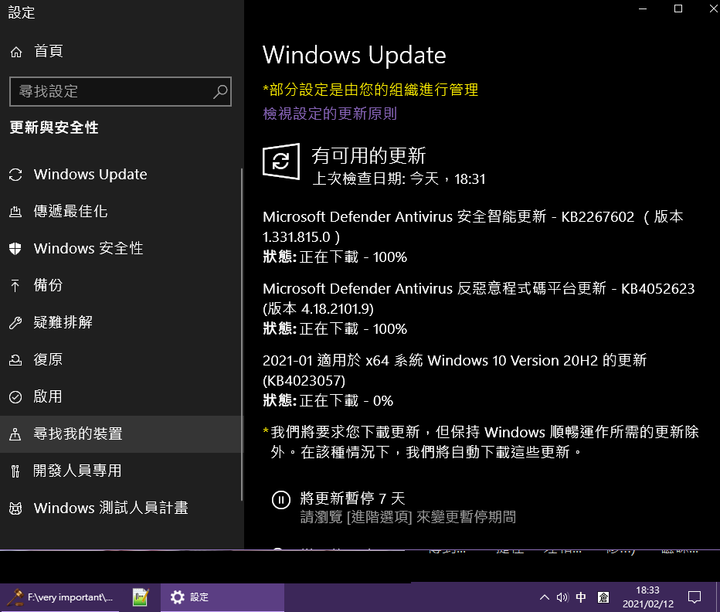Click the yellow organization-managed notice text
Image resolution: width=720 pixels, height=612 pixels.
[371, 90]
